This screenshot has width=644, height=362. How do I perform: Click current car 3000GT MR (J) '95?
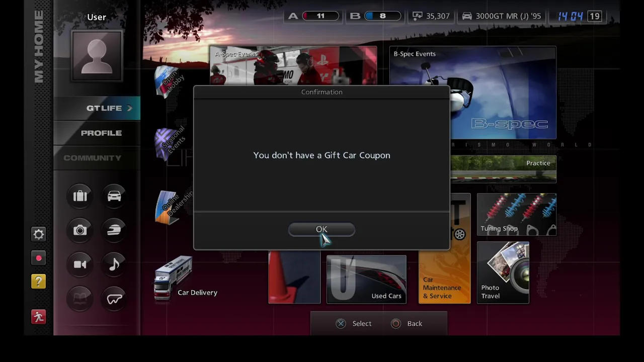502,16
